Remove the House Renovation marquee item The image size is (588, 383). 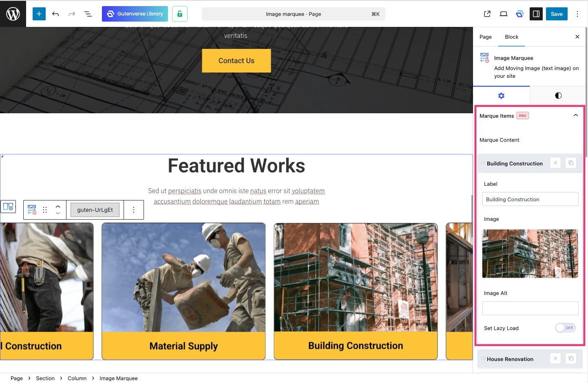point(555,359)
